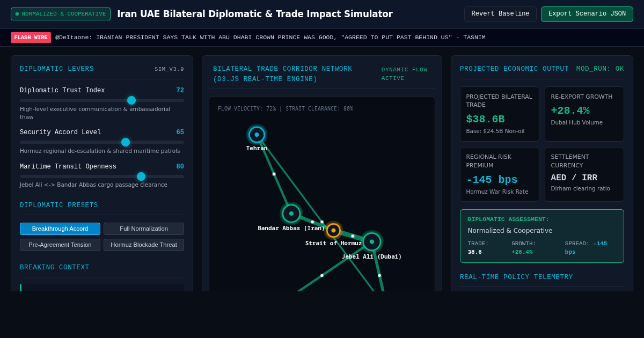Click "Dubai Hub Volume" caption

tap(576, 122)
